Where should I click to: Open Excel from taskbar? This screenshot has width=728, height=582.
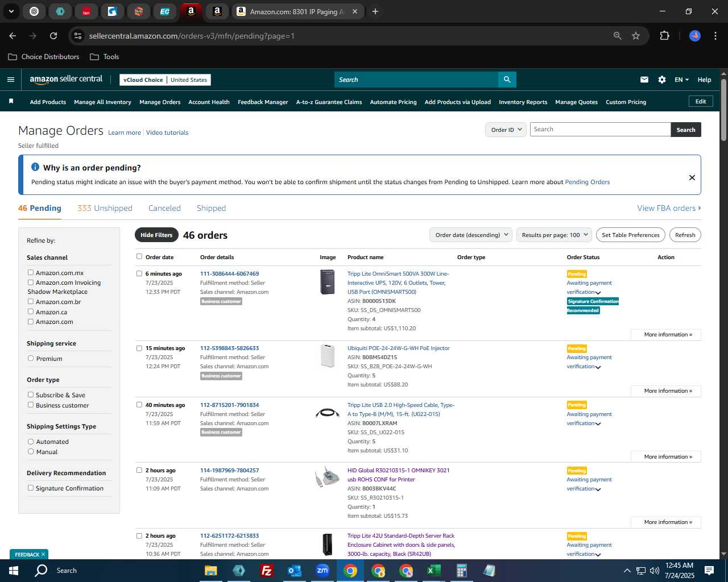(433, 571)
